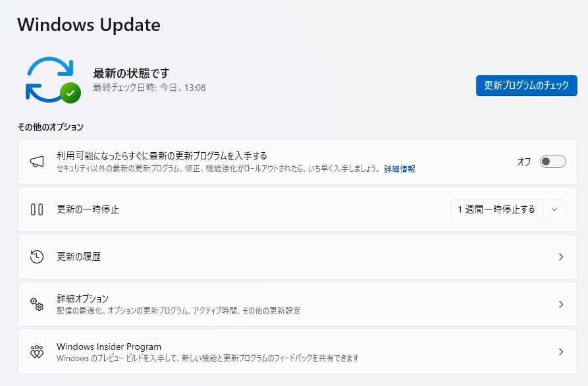Screen dimensions: 588x386
Task: Click the 最新の状態です status text
Action: tap(131, 73)
